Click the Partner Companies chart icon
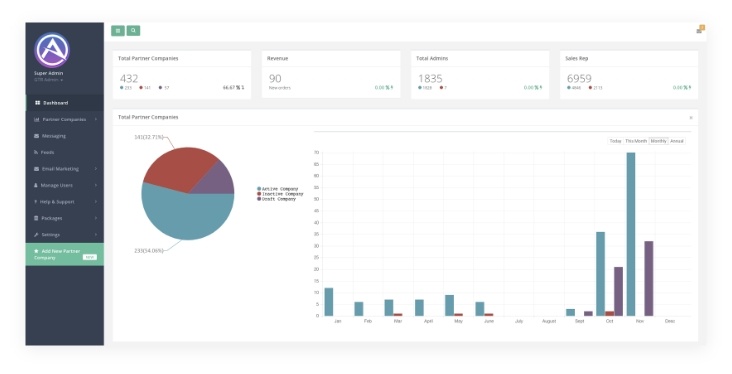 36,120
